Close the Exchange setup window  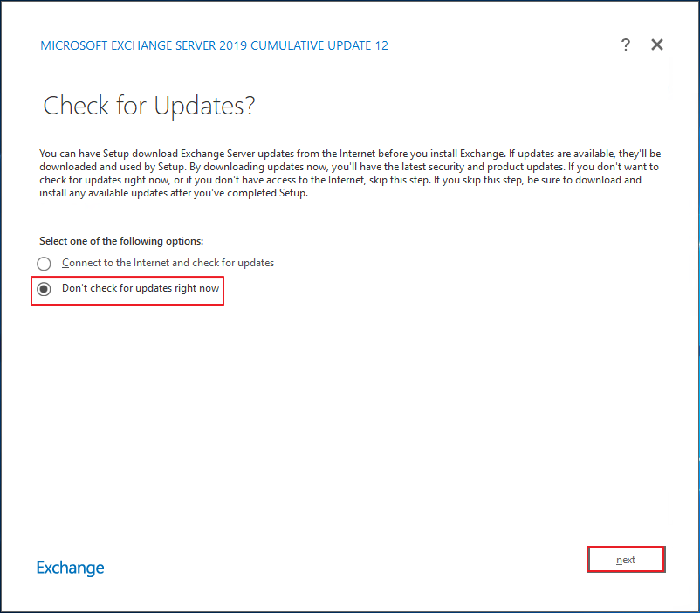pos(656,45)
